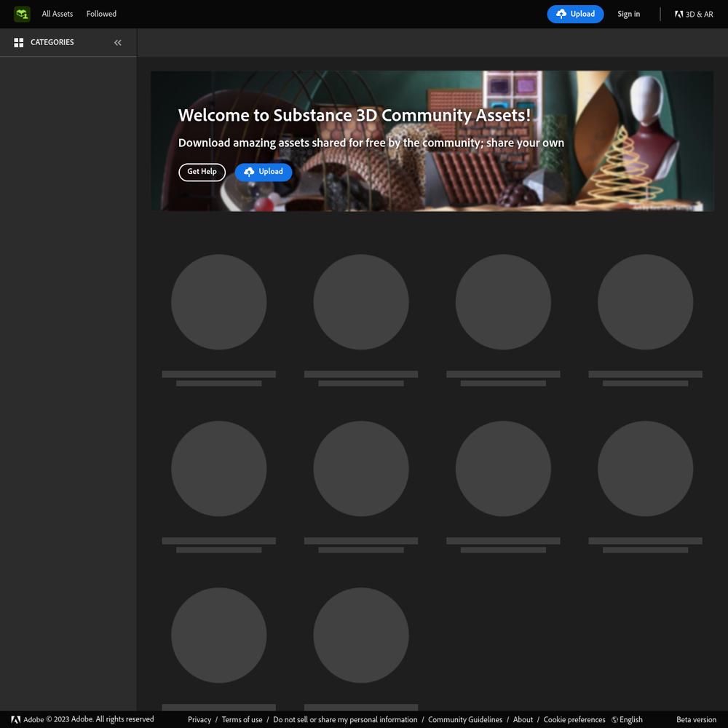The image size is (728, 728).
Task: Click the CATEGORIES header label
Action: (52, 42)
